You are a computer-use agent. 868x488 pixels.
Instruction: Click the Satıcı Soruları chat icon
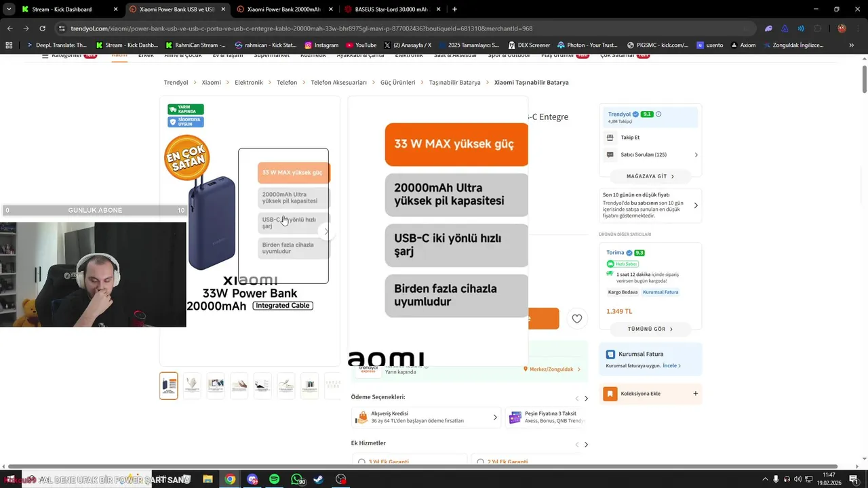610,155
